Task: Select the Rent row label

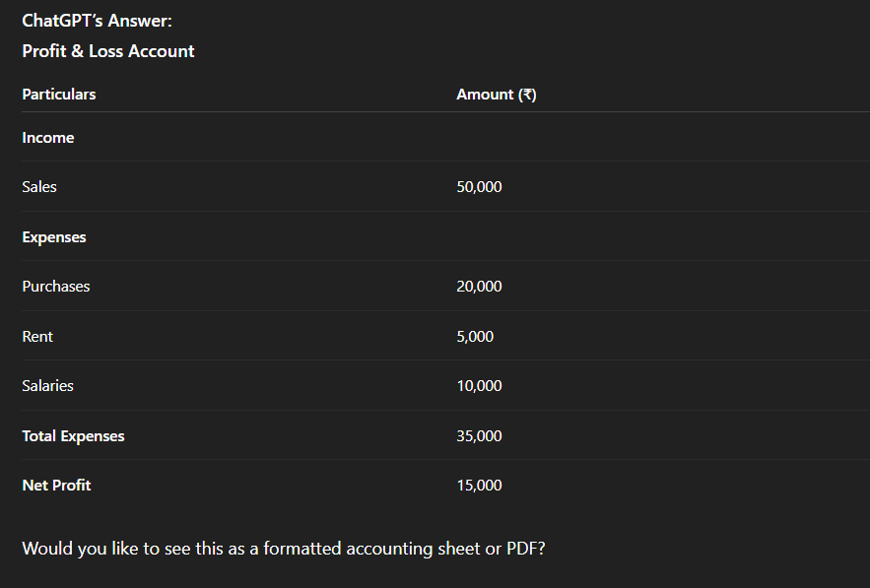Action: click(x=37, y=336)
